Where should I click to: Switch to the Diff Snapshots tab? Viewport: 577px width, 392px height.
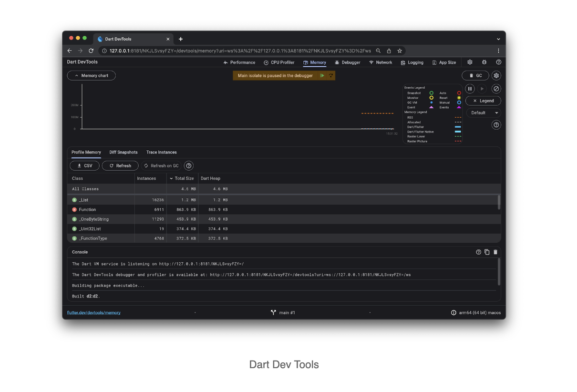point(123,152)
